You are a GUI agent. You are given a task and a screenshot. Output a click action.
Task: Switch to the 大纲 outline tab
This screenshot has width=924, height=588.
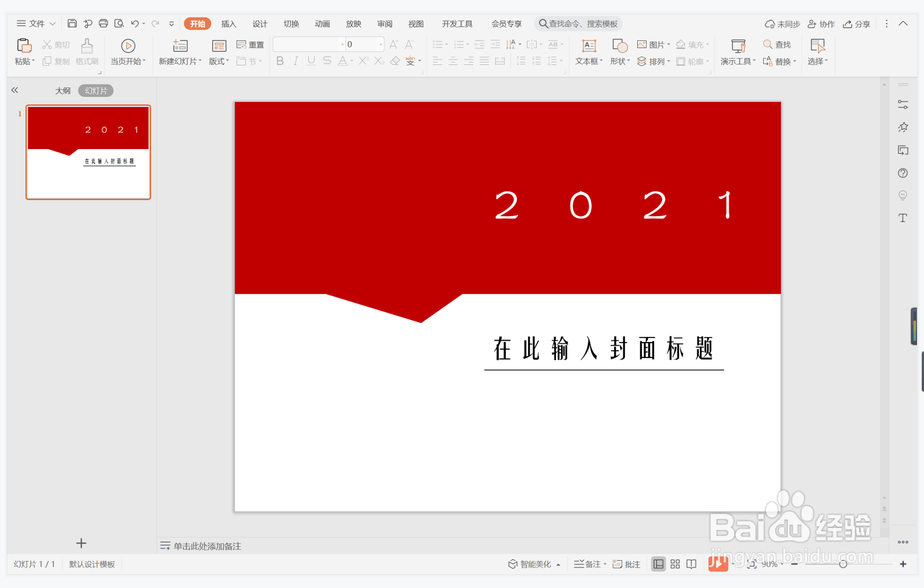[x=63, y=91]
